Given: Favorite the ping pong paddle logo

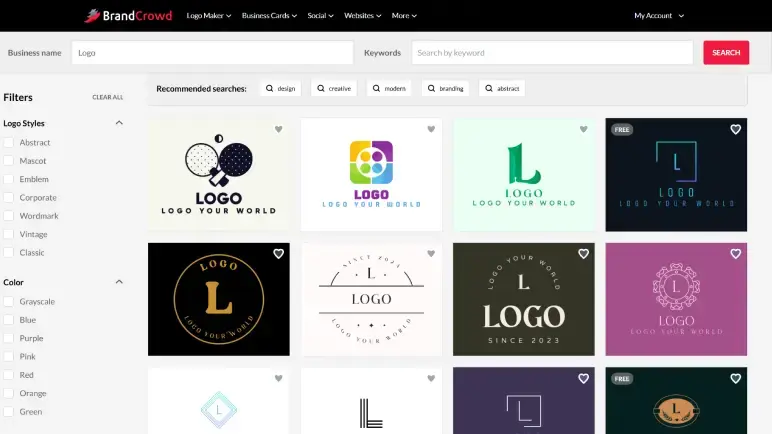Looking at the screenshot, I should [x=278, y=129].
